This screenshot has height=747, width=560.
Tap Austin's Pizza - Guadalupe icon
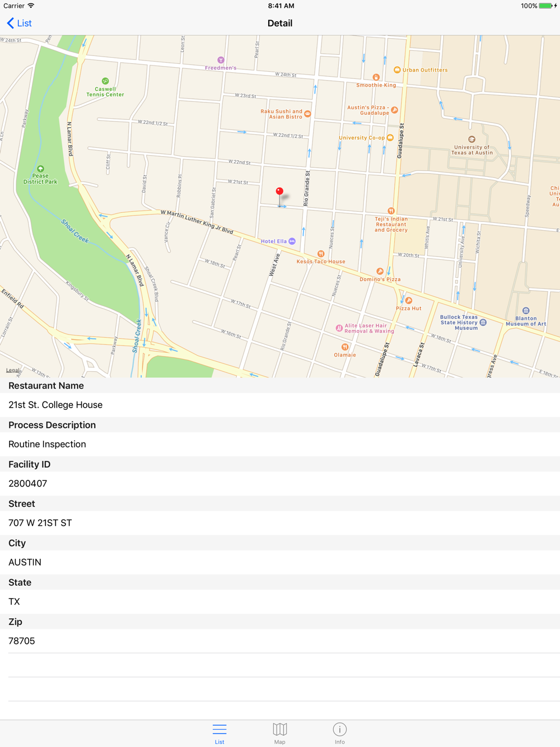point(395,110)
